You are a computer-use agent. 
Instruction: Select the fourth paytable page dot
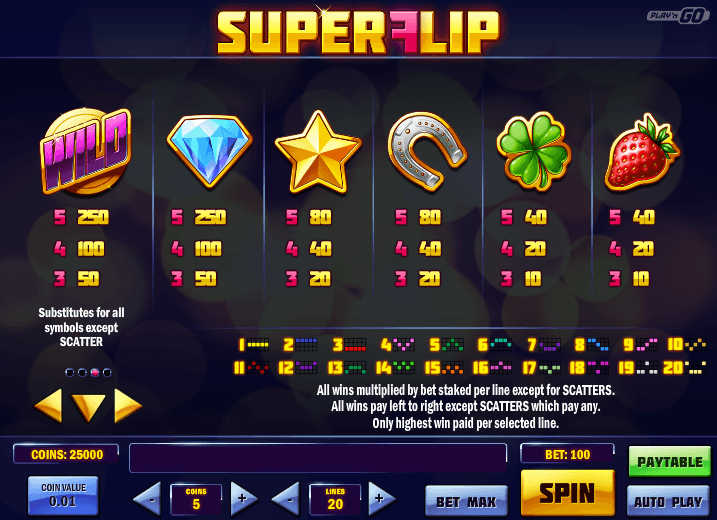[107, 372]
